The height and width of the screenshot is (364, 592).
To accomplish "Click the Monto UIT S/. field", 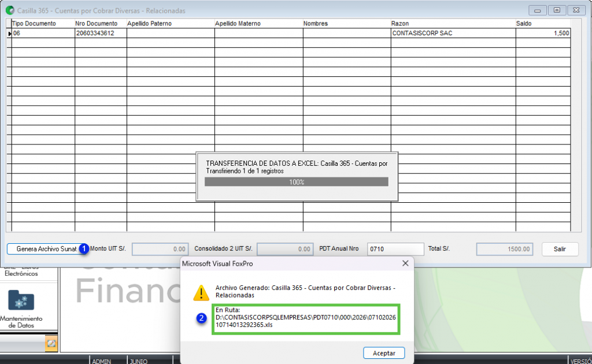I will (x=160, y=249).
